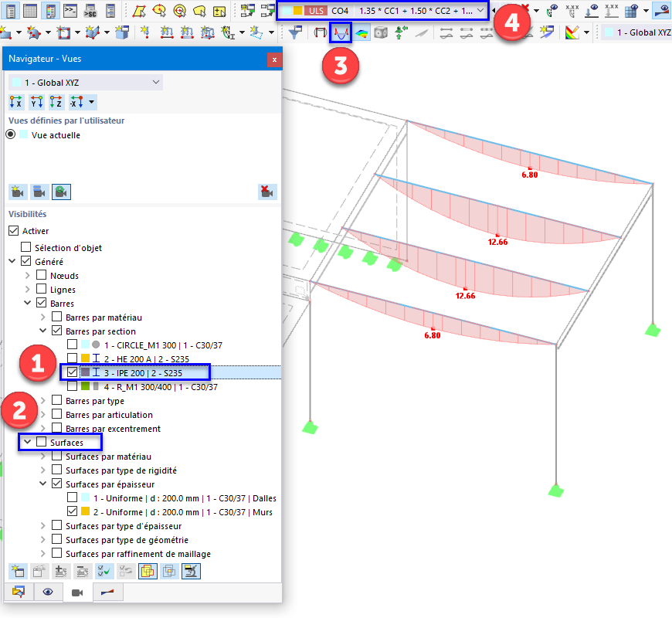View in X direction icon
Image resolution: width=672 pixels, height=618 pixels.
point(16,102)
